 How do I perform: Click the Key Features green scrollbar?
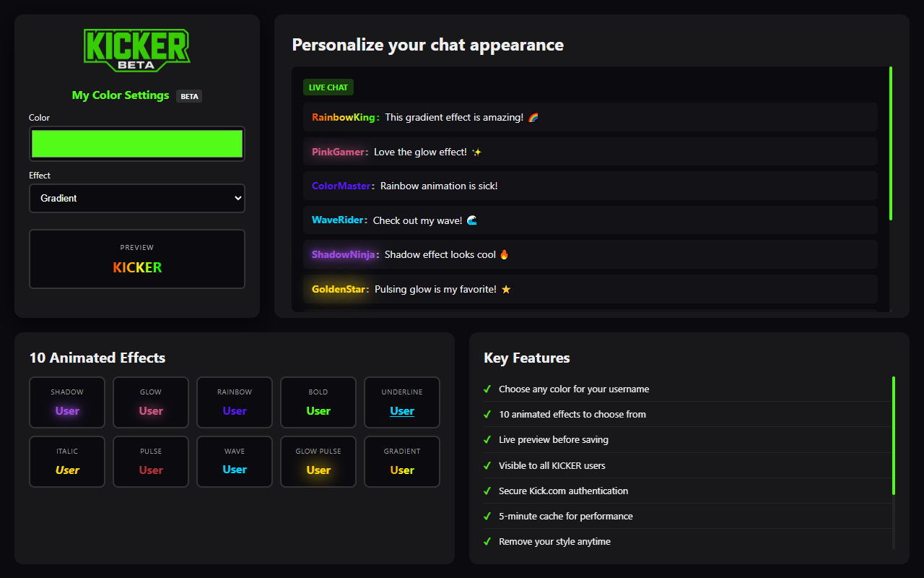point(894,436)
